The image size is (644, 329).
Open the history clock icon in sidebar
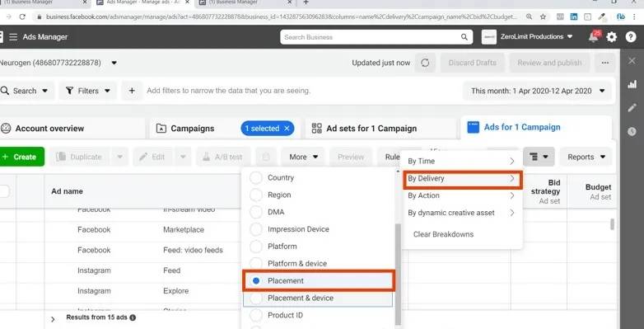(x=632, y=132)
